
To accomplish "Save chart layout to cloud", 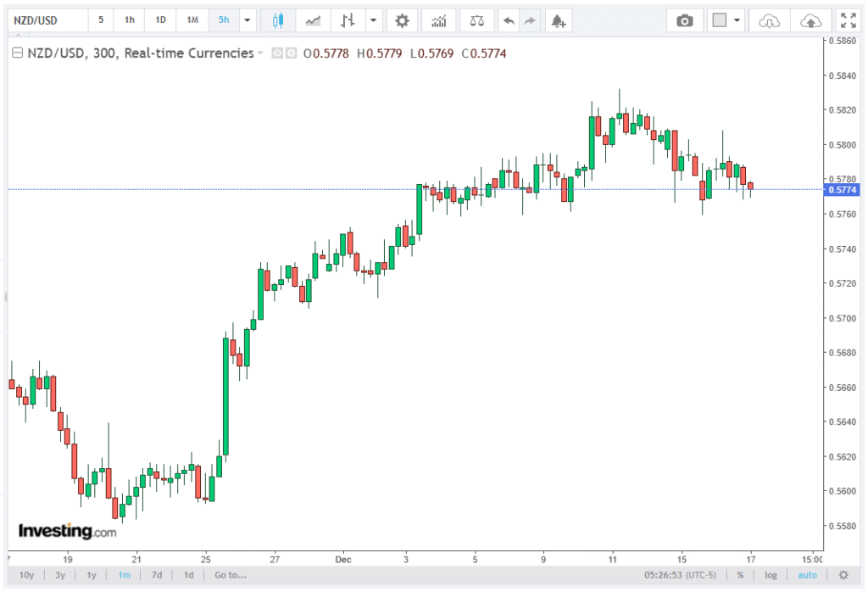I will [x=810, y=20].
